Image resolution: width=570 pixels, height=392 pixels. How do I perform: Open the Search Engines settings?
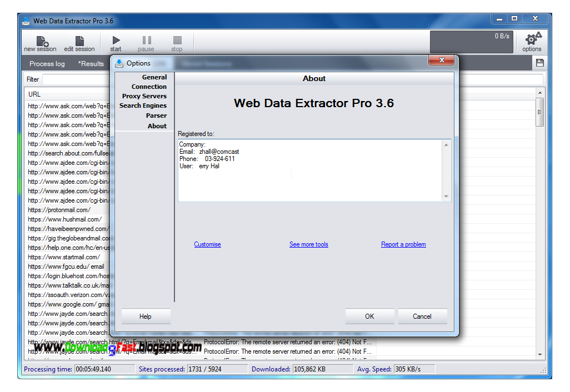click(x=143, y=105)
